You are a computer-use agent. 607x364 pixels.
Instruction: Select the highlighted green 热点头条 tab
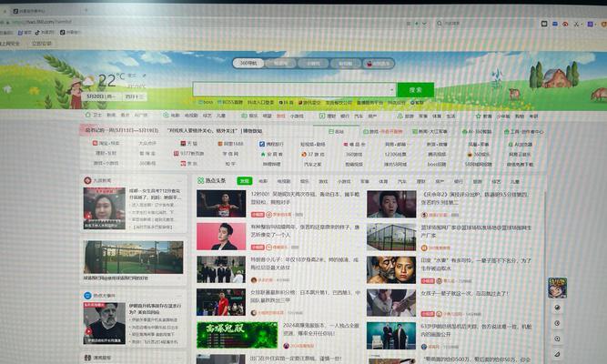(244, 181)
